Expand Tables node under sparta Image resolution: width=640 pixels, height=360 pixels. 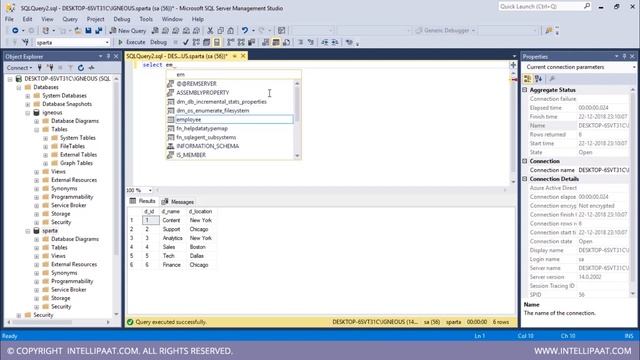pos(37,248)
